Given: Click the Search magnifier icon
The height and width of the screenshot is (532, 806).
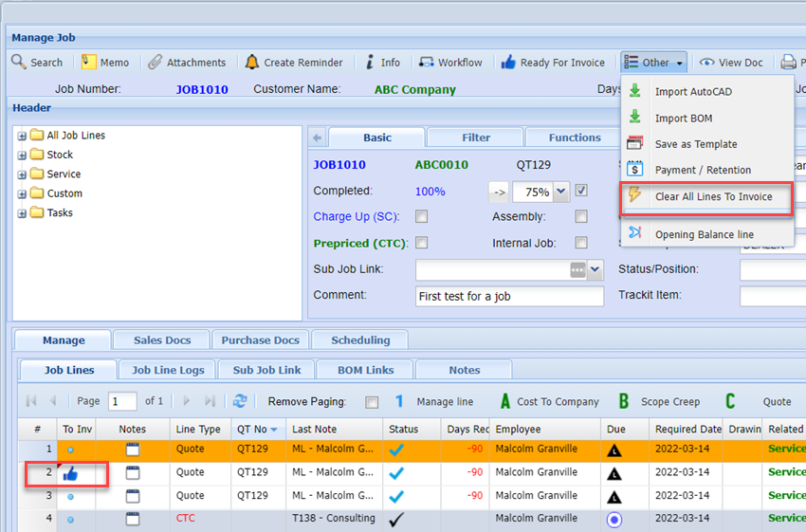Looking at the screenshot, I should coord(19,63).
